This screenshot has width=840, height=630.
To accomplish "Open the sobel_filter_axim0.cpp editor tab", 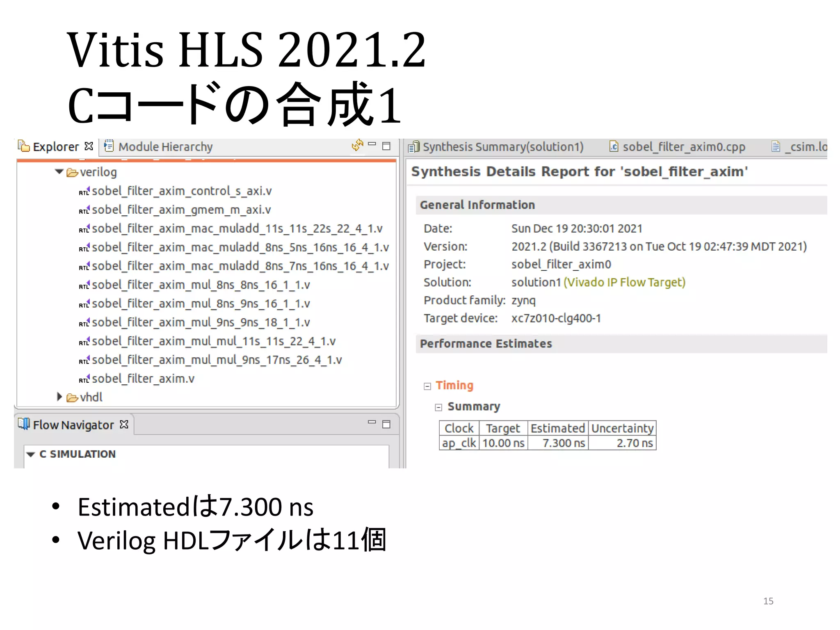I will (684, 147).
